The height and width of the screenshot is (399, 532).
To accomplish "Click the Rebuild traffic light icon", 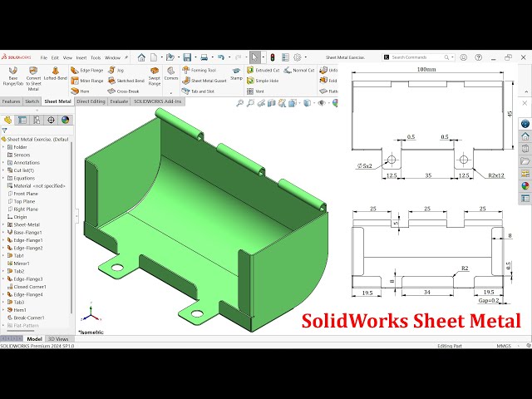I will [x=272, y=57].
